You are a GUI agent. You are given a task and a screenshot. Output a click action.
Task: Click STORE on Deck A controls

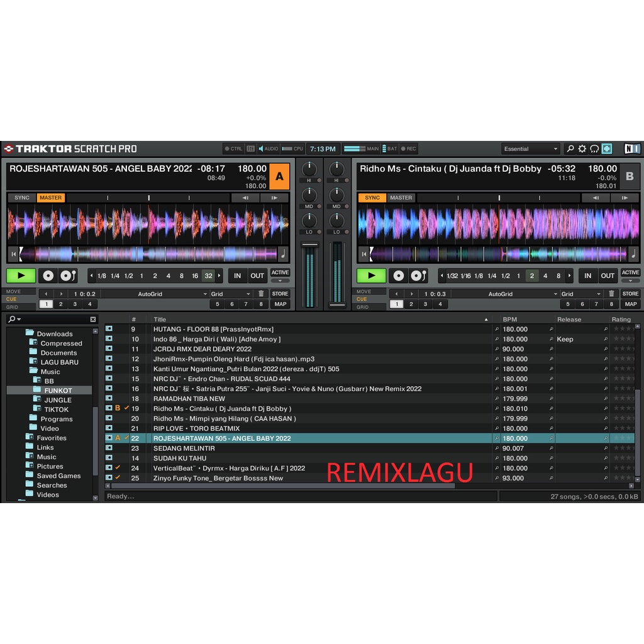coord(280,293)
